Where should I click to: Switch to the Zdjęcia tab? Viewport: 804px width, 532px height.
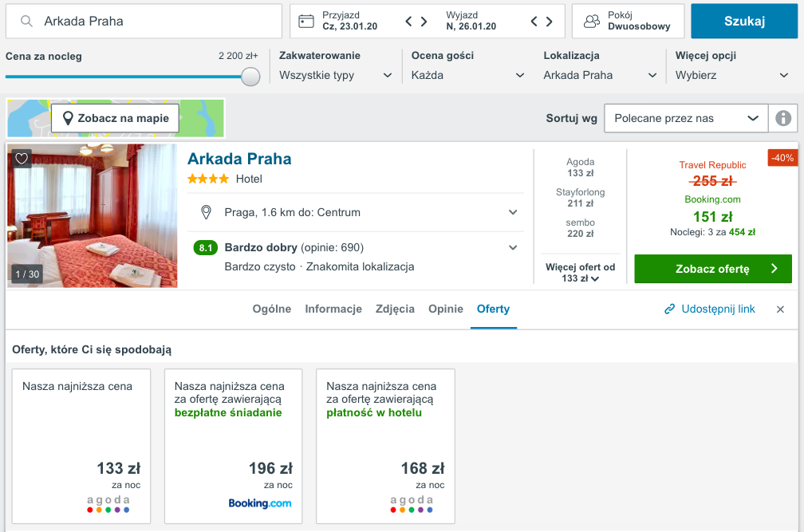pyautogui.click(x=395, y=309)
